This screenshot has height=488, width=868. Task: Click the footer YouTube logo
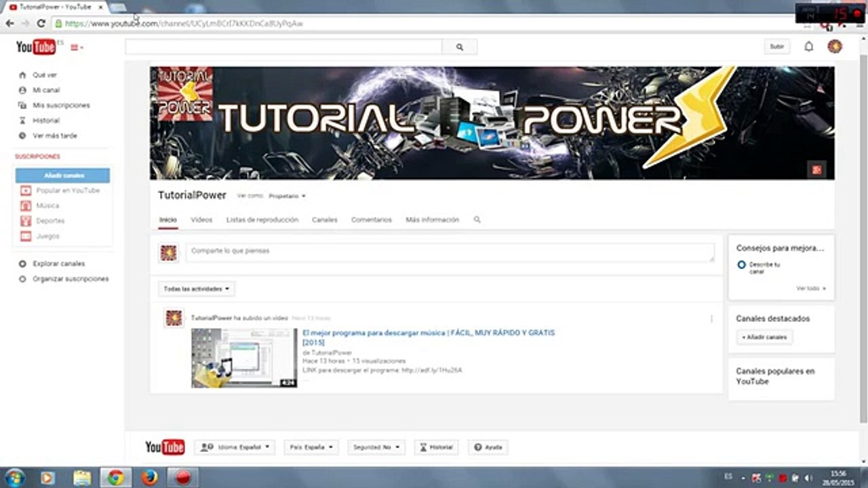point(165,447)
